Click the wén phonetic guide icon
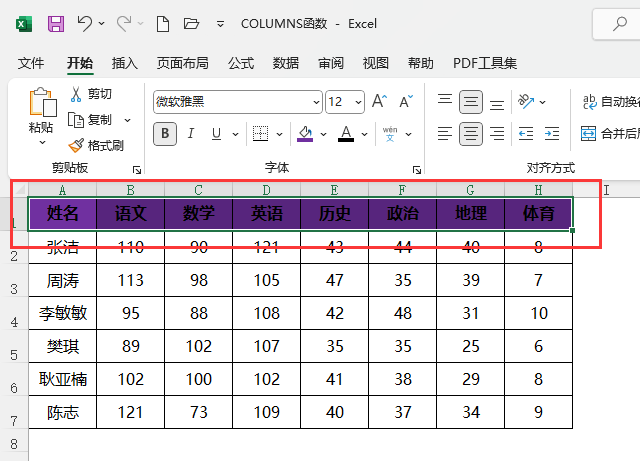This screenshot has height=461, width=640. tap(390, 134)
